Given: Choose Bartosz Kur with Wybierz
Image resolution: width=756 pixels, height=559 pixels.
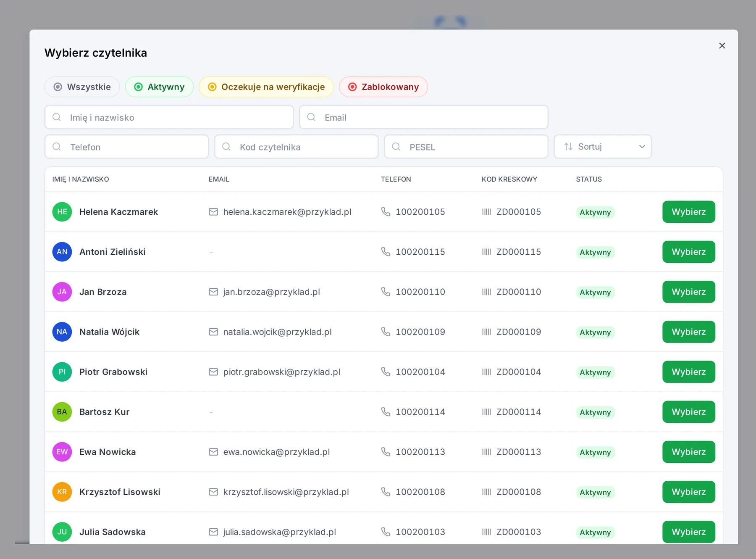Looking at the screenshot, I should coord(689,412).
